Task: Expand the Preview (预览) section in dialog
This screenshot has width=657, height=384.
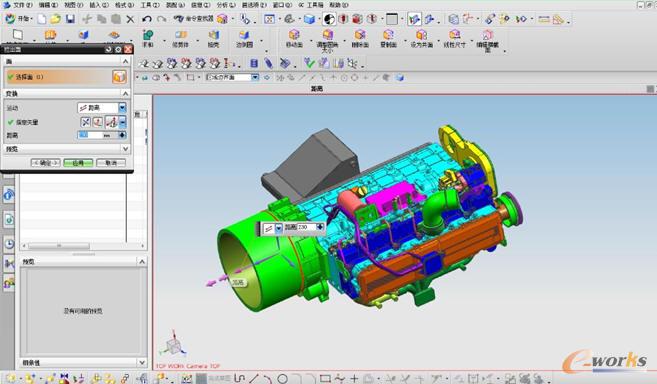Action: coord(67,149)
